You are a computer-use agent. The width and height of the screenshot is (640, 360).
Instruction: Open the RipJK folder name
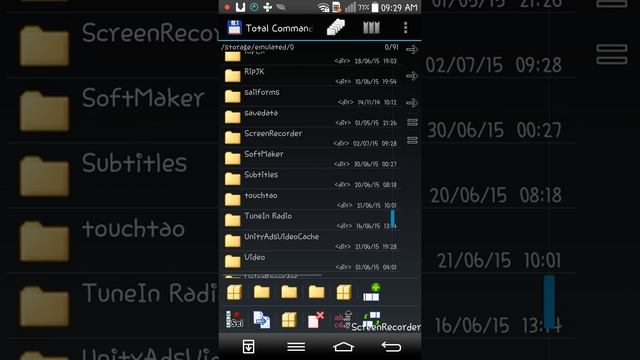[254, 71]
